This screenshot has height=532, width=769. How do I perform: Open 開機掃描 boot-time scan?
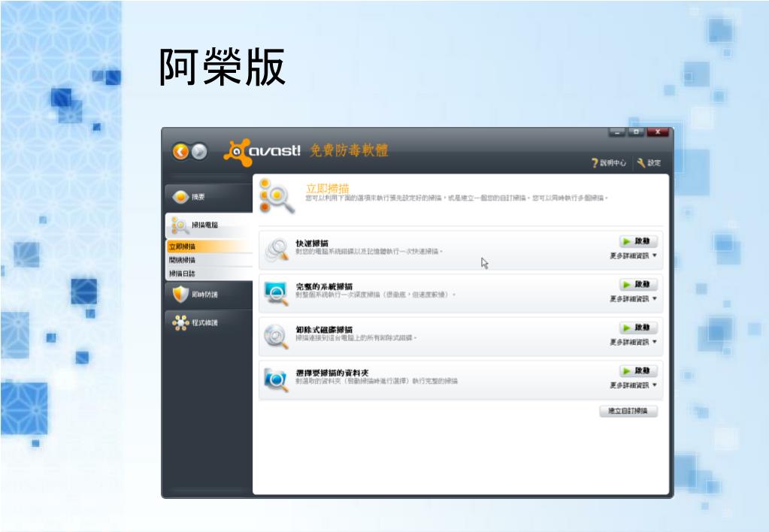210,260
